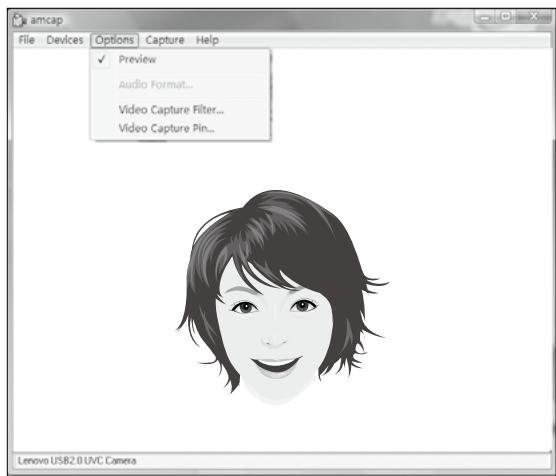Image resolution: width=556 pixels, height=476 pixels.
Task: Close the open Options menu
Action: pyautogui.click(x=115, y=40)
